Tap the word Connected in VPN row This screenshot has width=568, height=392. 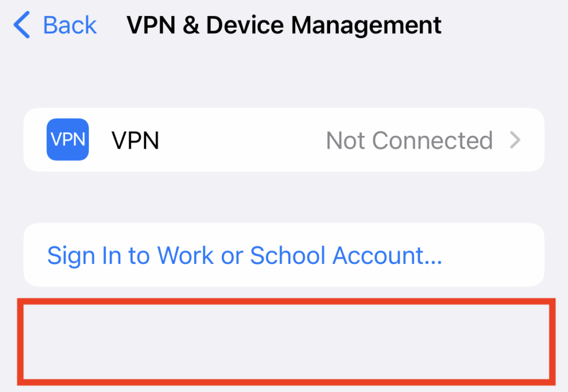tap(433, 140)
